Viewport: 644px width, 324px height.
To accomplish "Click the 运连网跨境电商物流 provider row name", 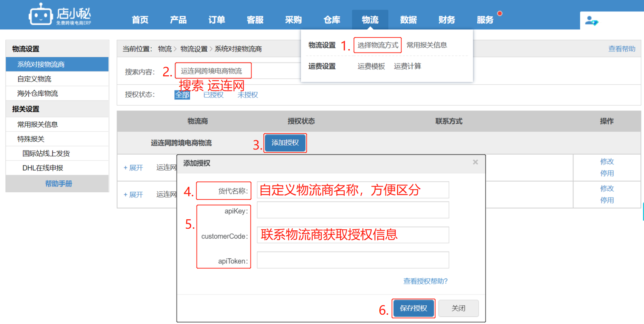I will coord(181,143).
